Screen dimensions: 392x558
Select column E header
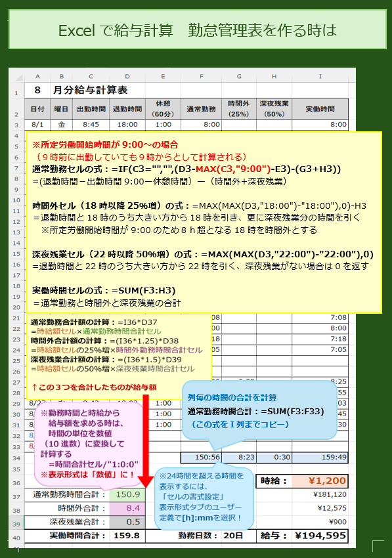point(163,77)
